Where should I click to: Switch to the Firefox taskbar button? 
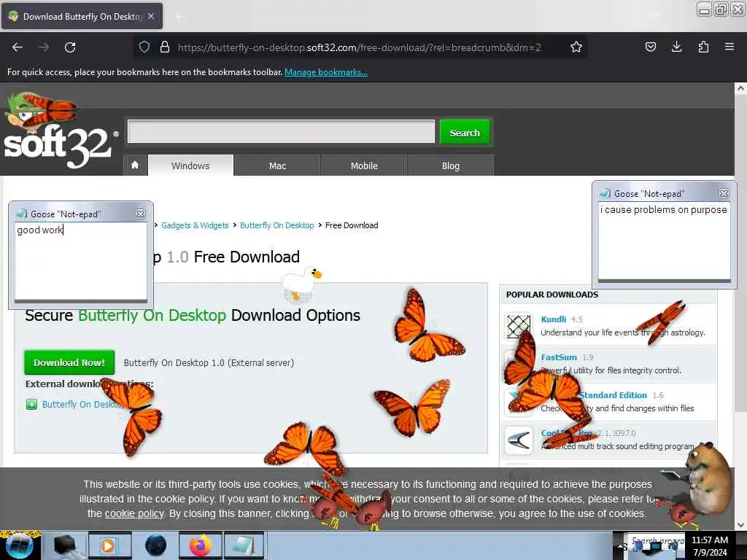(x=201, y=545)
